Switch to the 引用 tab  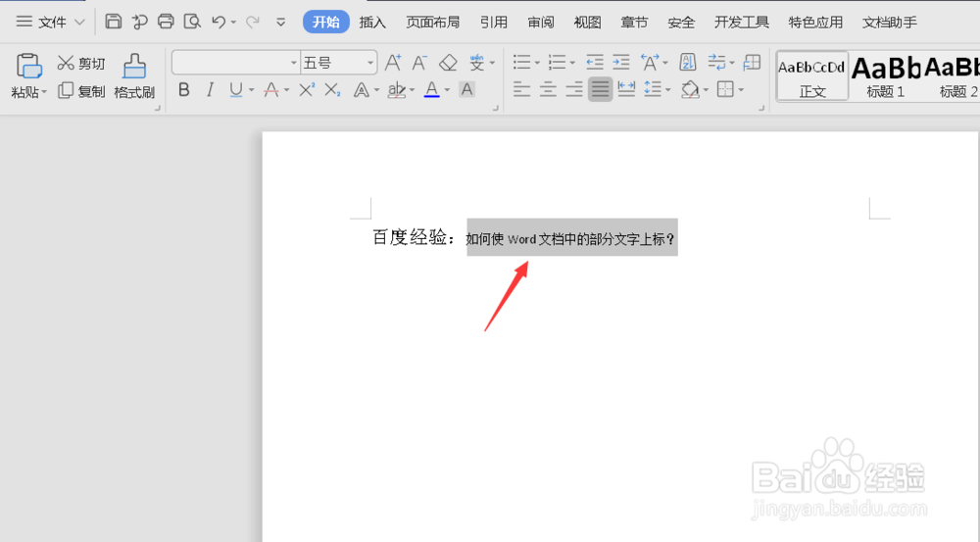point(494,23)
